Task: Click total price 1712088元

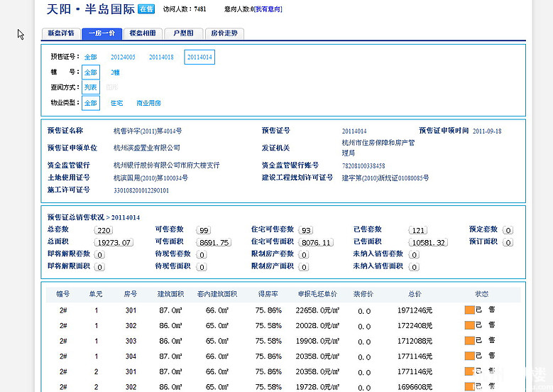Action: (415, 341)
